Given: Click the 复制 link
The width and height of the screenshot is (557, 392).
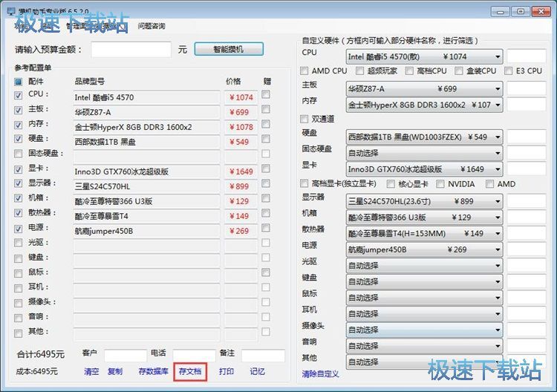Looking at the screenshot, I should point(114,371).
